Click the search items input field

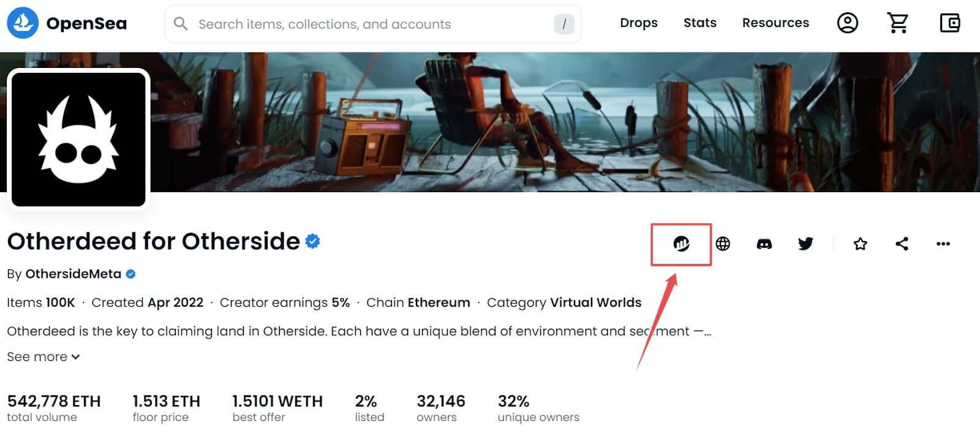pyautogui.click(x=373, y=24)
